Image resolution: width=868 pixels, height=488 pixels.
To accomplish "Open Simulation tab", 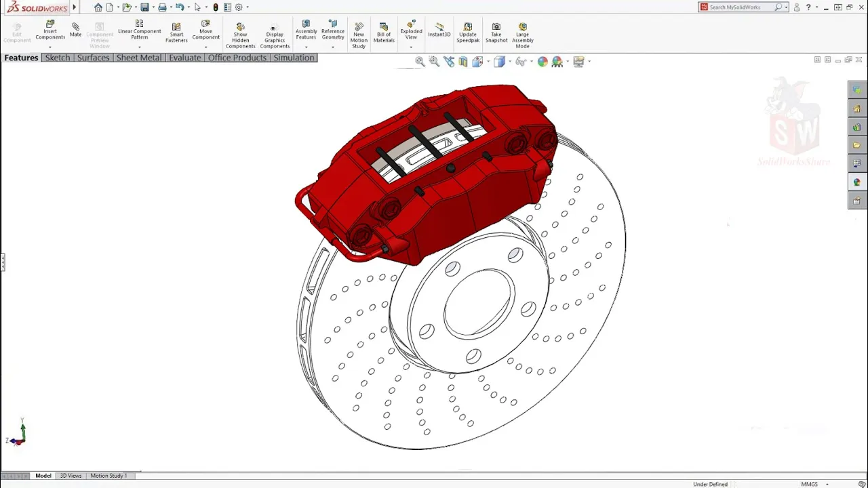I will tap(294, 58).
